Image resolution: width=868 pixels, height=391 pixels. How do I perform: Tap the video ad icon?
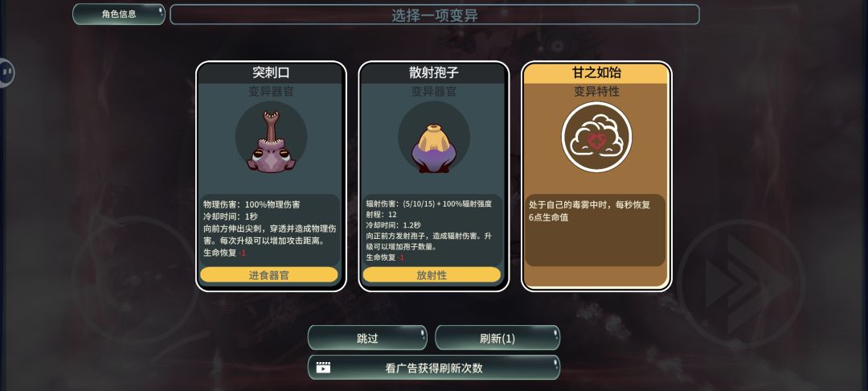(x=323, y=368)
